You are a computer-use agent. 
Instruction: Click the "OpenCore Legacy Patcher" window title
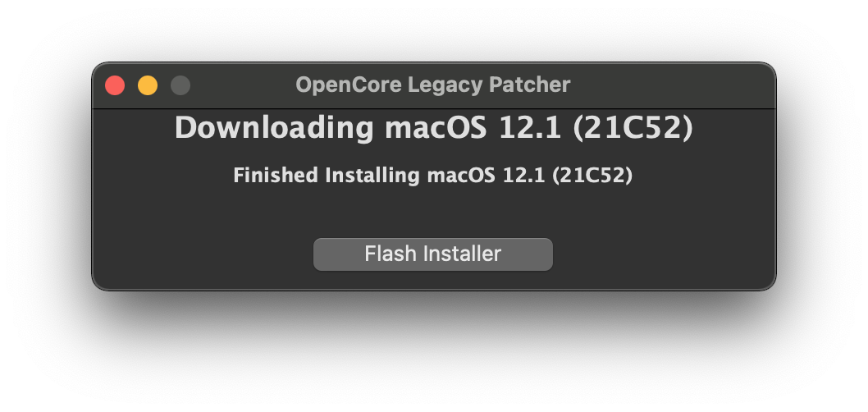click(x=432, y=85)
